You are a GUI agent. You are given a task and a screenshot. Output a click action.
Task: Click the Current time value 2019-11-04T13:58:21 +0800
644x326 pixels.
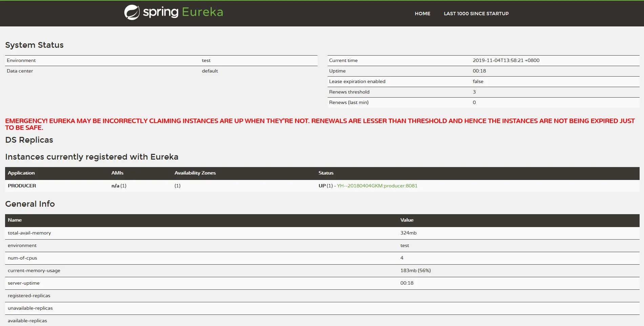[x=506, y=60]
